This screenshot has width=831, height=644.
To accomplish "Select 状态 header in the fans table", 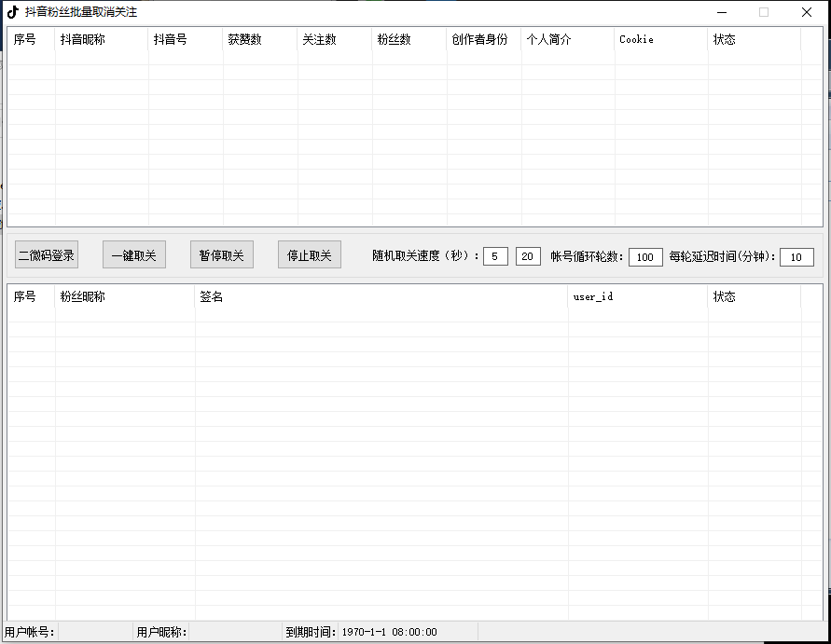I will 755,296.
